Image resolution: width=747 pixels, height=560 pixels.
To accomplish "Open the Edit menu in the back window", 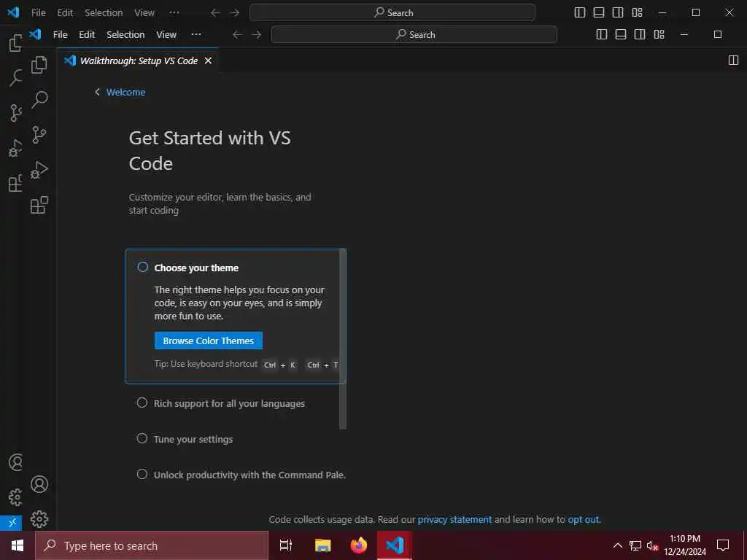I will [x=65, y=13].
